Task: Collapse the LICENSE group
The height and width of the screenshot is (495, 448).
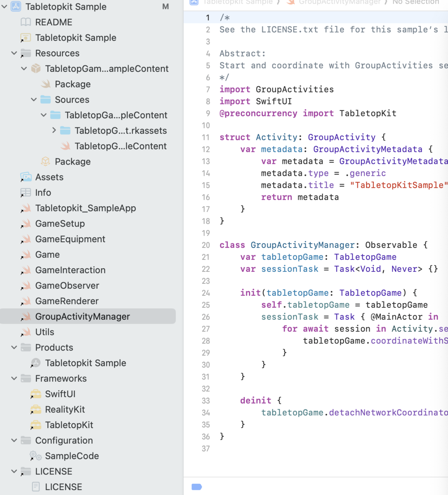Action: click(x=14, y=471)
